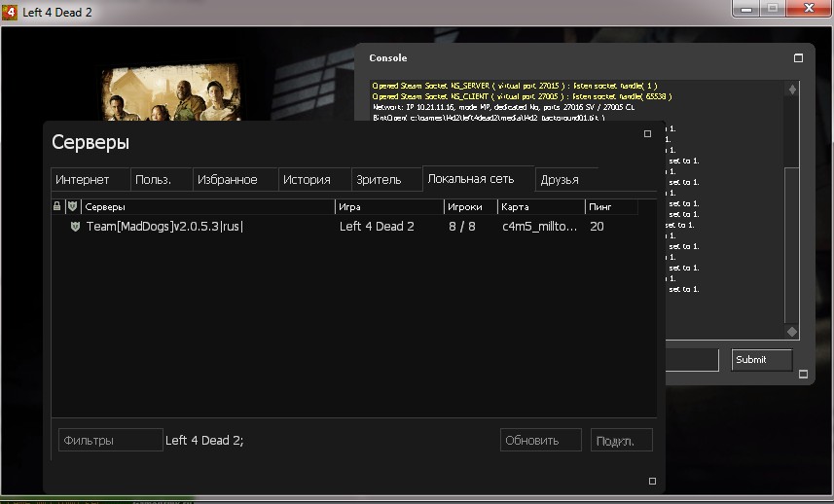The width and height of the screenshot is (834, 504).
Task: Close the Left 4 Dead 2 window
Action: [x=809, y=9]
